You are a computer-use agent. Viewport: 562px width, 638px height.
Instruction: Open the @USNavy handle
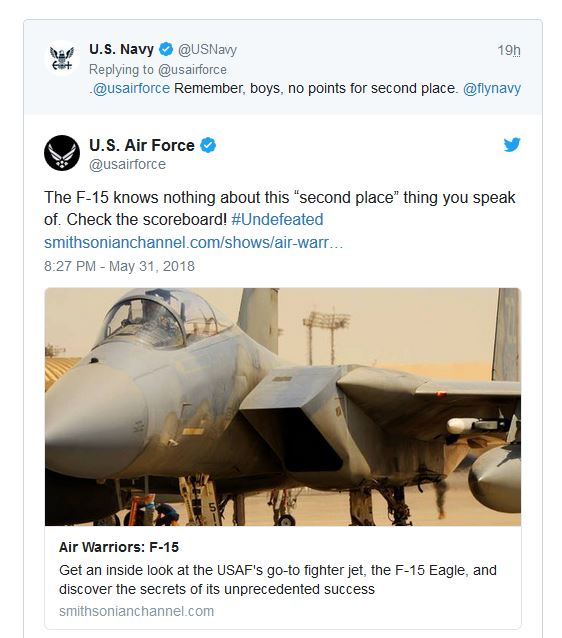point(207,50)
